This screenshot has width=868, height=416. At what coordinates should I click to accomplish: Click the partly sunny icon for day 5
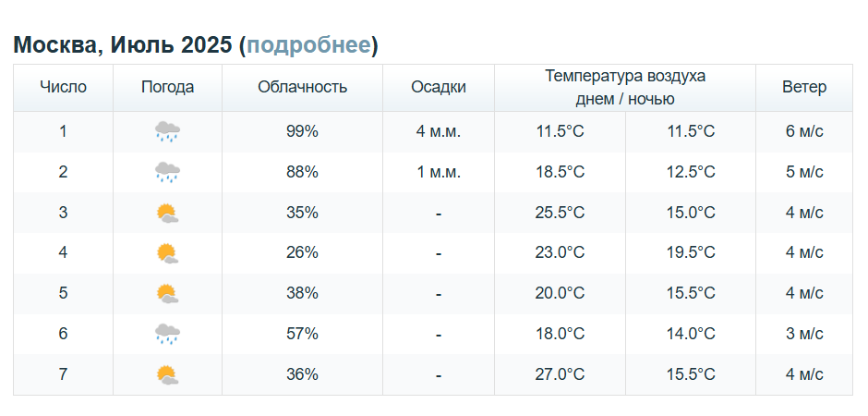167,294
